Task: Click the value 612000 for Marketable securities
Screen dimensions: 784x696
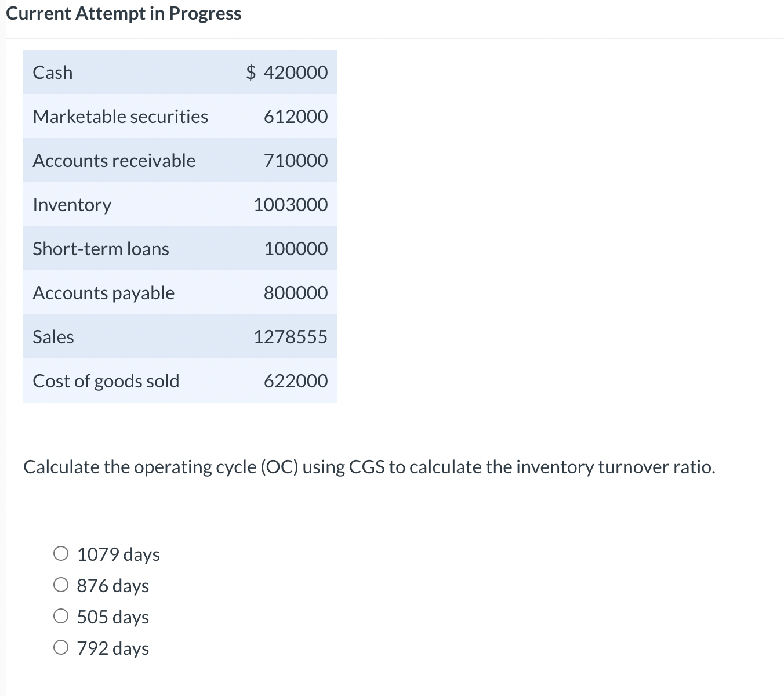Action: pyautogui.click(x=296, y=116)
